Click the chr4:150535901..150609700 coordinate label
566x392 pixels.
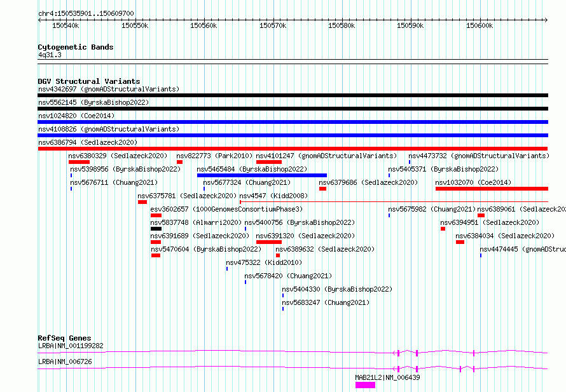(x=86, y=14)
